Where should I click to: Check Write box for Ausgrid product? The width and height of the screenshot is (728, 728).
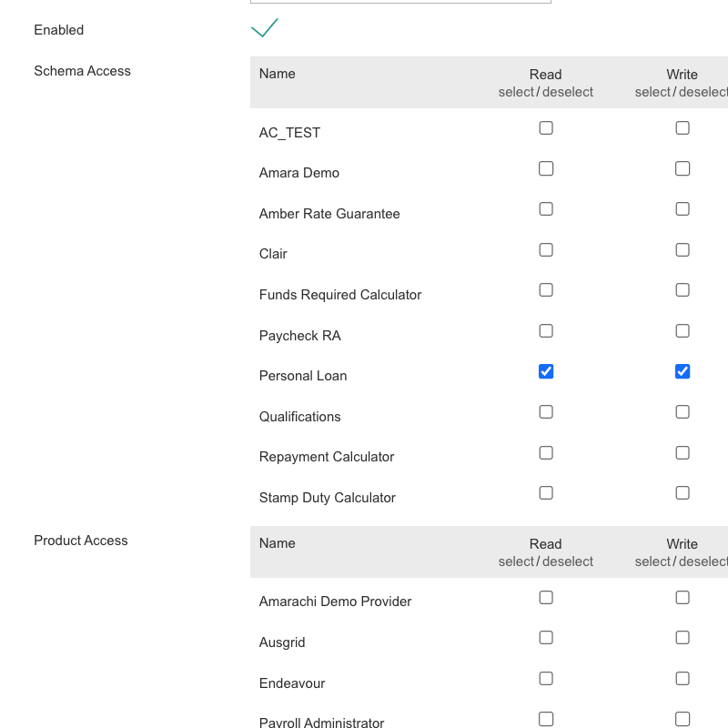tap(682, 638)
